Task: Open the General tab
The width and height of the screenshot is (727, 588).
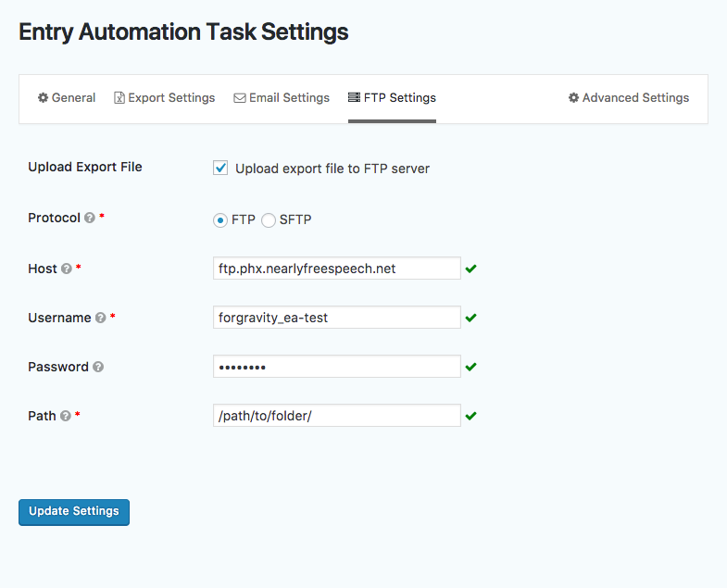Action: point(67,98)
